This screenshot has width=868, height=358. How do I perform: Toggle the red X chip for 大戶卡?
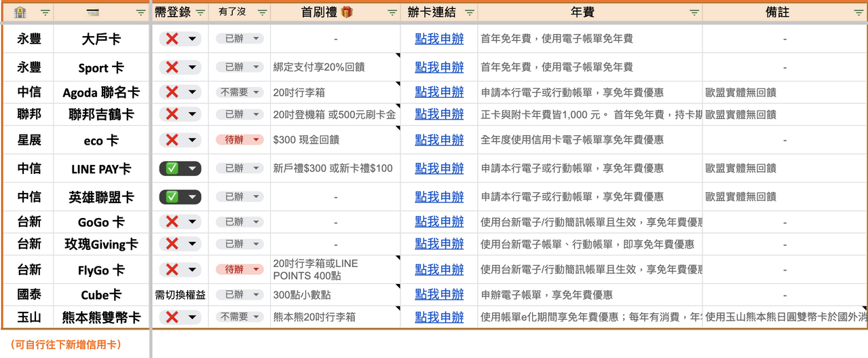181,39
